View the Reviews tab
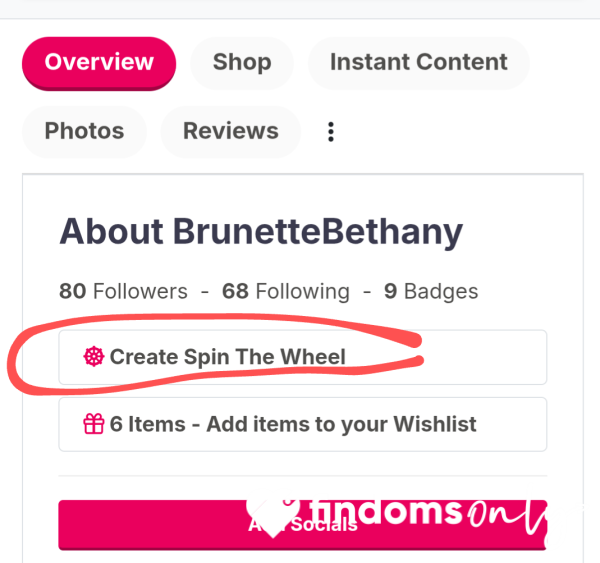Viewport: 600px width, 563px height. tap(231, 132)
